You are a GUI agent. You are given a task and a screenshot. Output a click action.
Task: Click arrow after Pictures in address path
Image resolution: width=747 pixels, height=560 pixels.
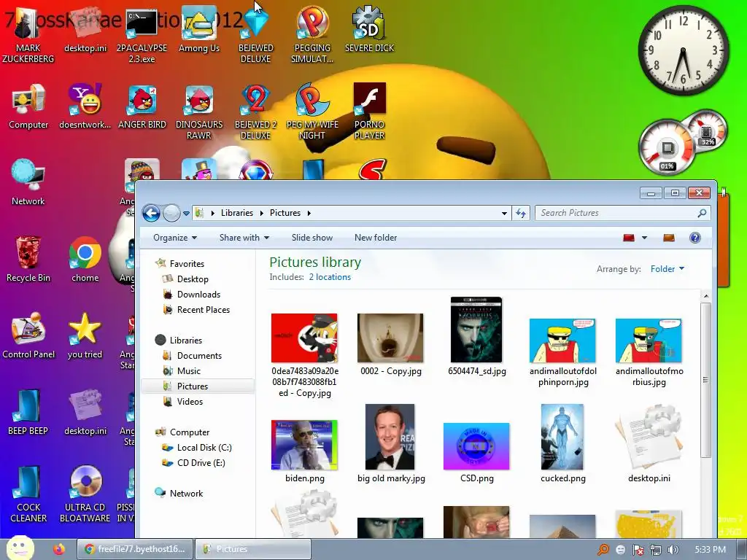309,214
